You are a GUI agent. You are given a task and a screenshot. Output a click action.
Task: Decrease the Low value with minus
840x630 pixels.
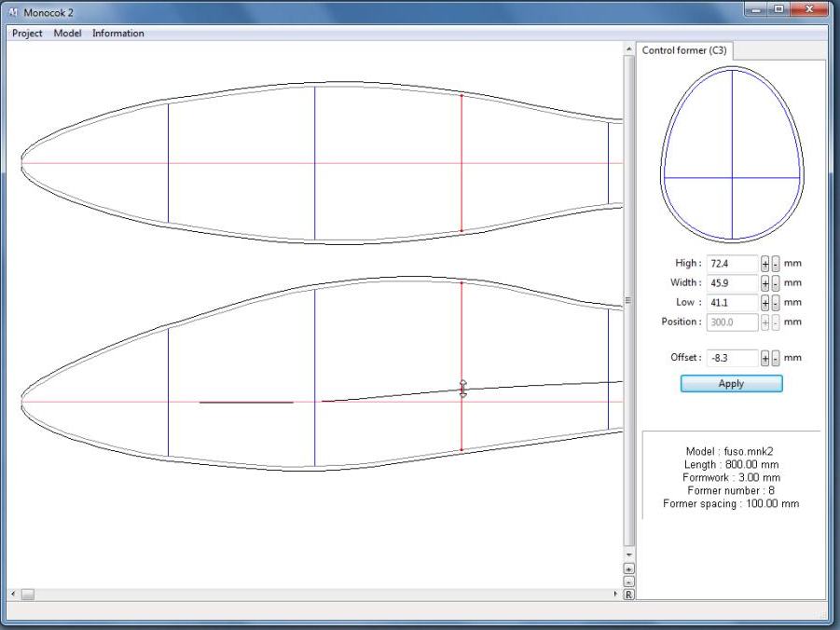tap(776, 303)
